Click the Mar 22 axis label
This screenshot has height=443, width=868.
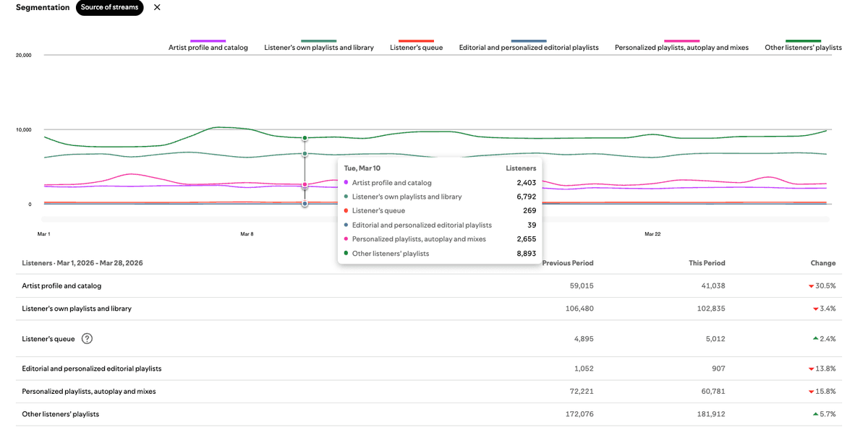[652, 234]
